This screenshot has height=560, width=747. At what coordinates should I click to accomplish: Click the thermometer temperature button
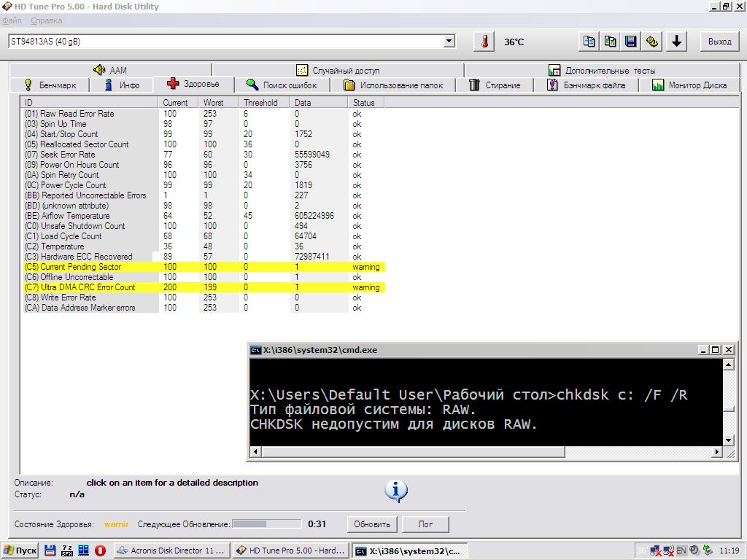pyautogui.click(x=484, y=42)
